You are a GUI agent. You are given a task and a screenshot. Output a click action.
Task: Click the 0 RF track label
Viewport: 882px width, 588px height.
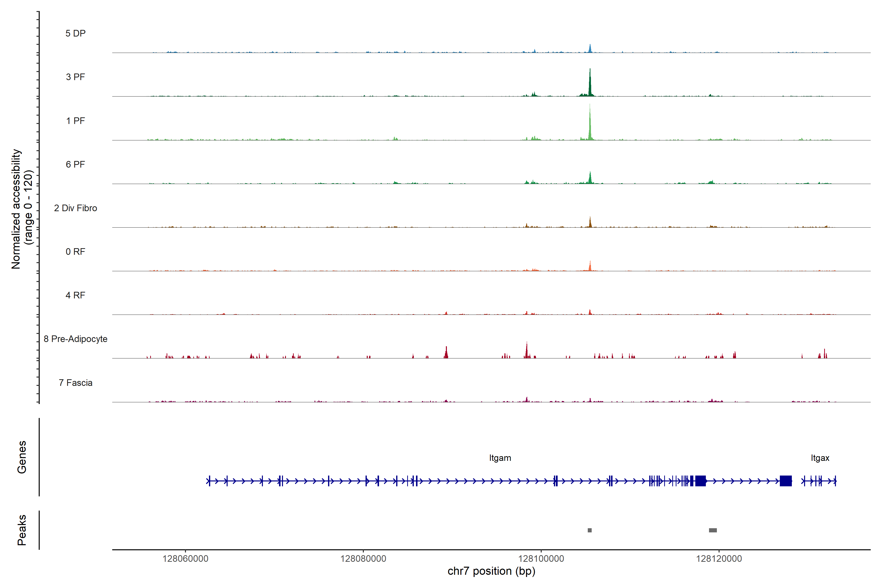click(75, 252)
